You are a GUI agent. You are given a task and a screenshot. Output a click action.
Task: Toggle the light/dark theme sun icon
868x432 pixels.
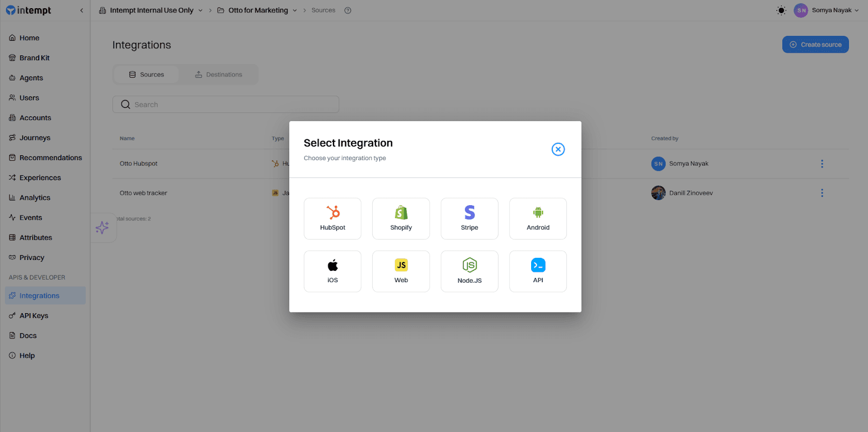tap(781, 10)
